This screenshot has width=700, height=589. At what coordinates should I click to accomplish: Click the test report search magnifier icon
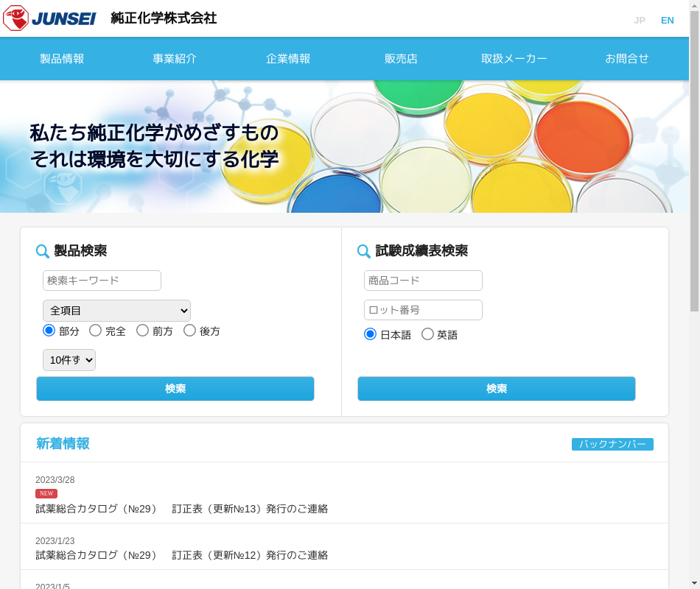pyautogui.click(x=364, y=251)
